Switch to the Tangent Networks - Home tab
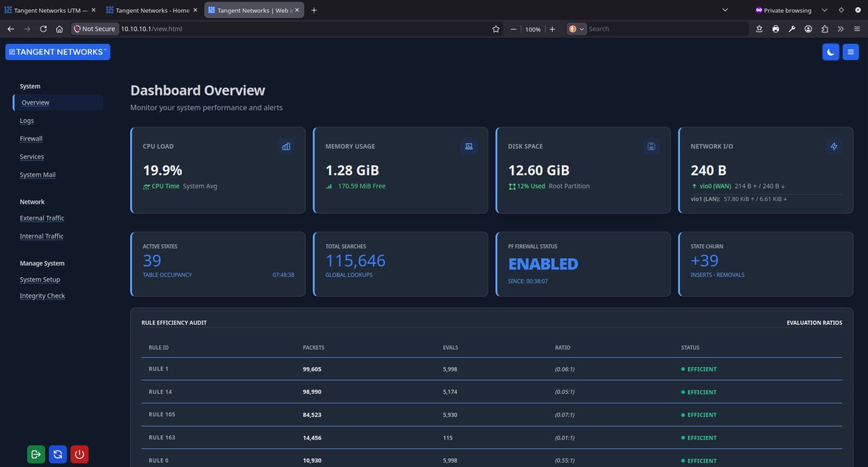This screenshot has width=868, height=467. (x=152, y=10)
